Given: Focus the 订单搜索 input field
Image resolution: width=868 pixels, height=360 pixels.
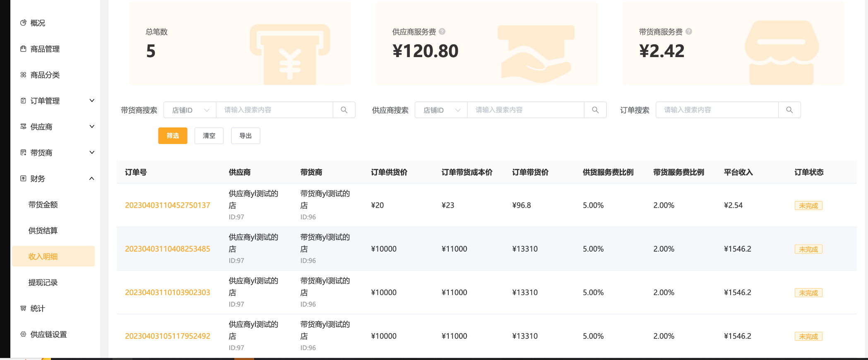Looking at the screenshot, I should point(717,110).
